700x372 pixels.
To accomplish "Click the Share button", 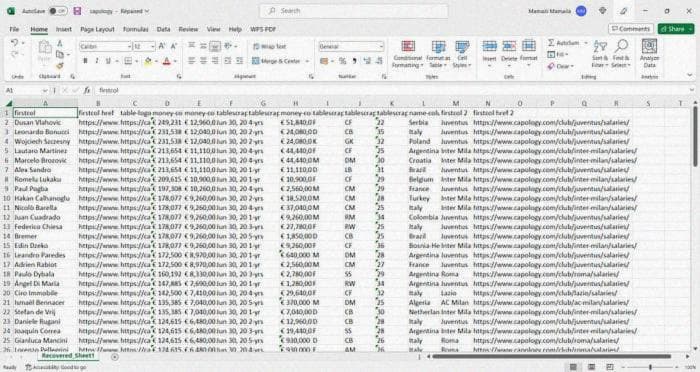I will pyautogui.click(x=675, y=29).
